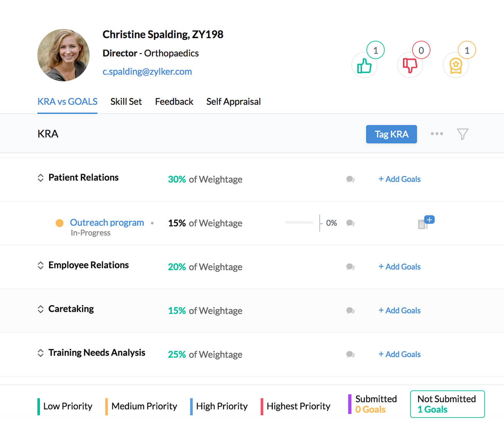504x447 pixels.
Task: Open comments for Training Needs Analysis
Action: [350, 354]
